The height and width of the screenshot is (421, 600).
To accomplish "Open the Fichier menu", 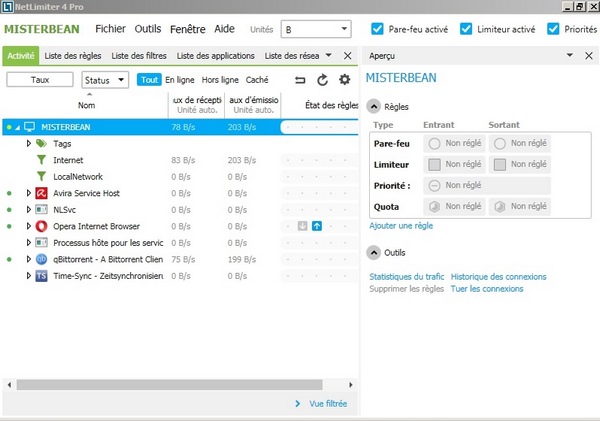I will coord(110,29).
